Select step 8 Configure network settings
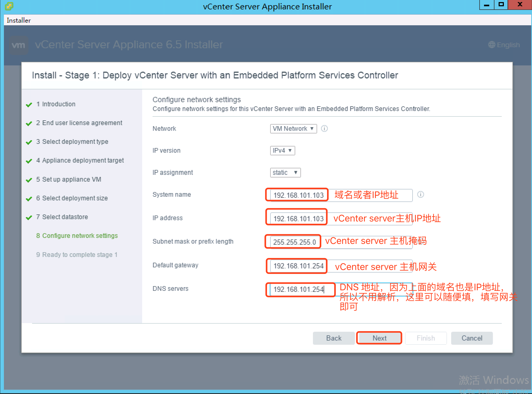This screenshot has height=394, width=532. tap(77, 236)
